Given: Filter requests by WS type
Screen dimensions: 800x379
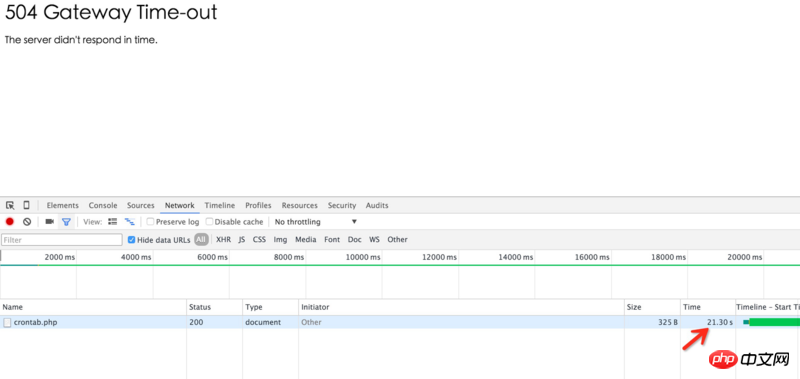Looking at the screenshot, I should tap(374, 240).
